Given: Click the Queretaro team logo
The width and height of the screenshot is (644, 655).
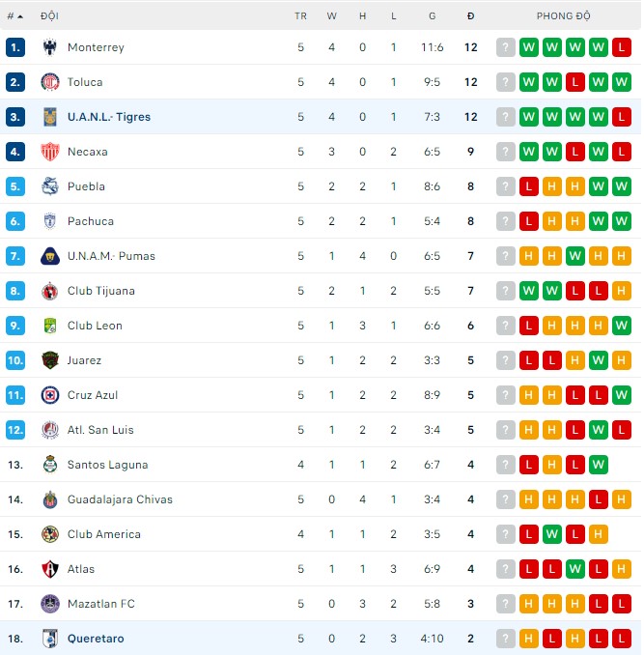Looking at the screenshot, I should click(x=50, y=639).
